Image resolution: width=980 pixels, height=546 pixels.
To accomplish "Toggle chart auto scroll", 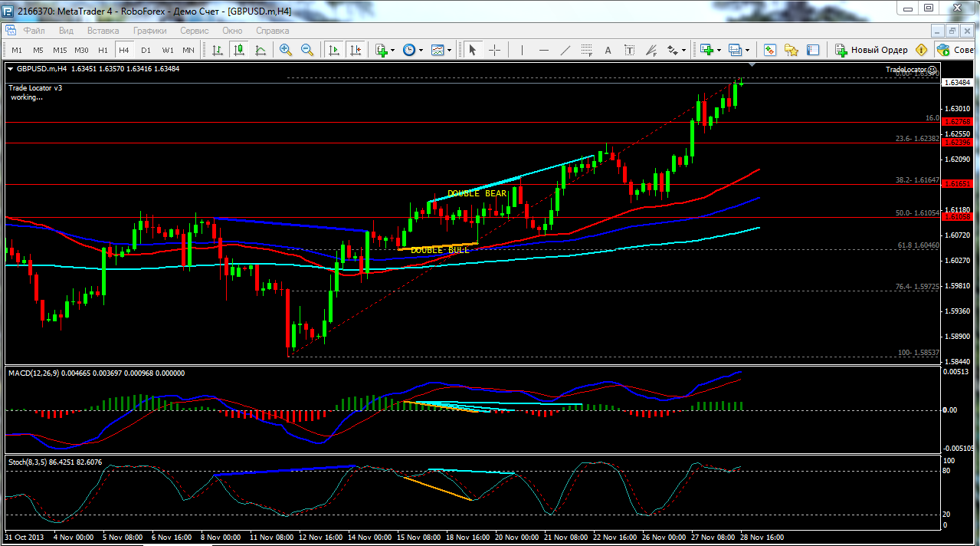I will (333, 50).
